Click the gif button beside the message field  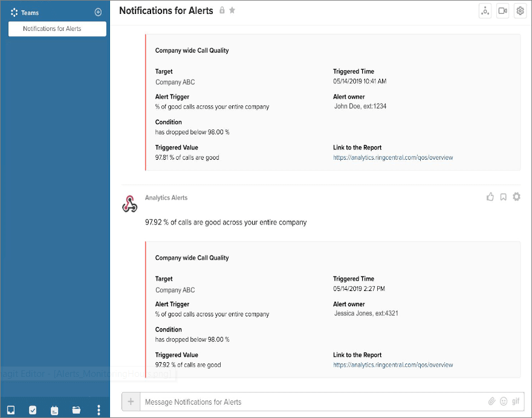click(515, 401)
